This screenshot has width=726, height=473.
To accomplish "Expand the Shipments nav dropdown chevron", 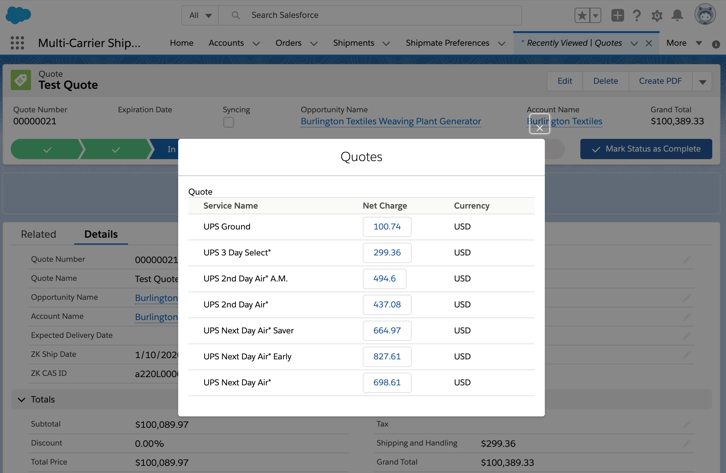I will [x=386, y=44].
